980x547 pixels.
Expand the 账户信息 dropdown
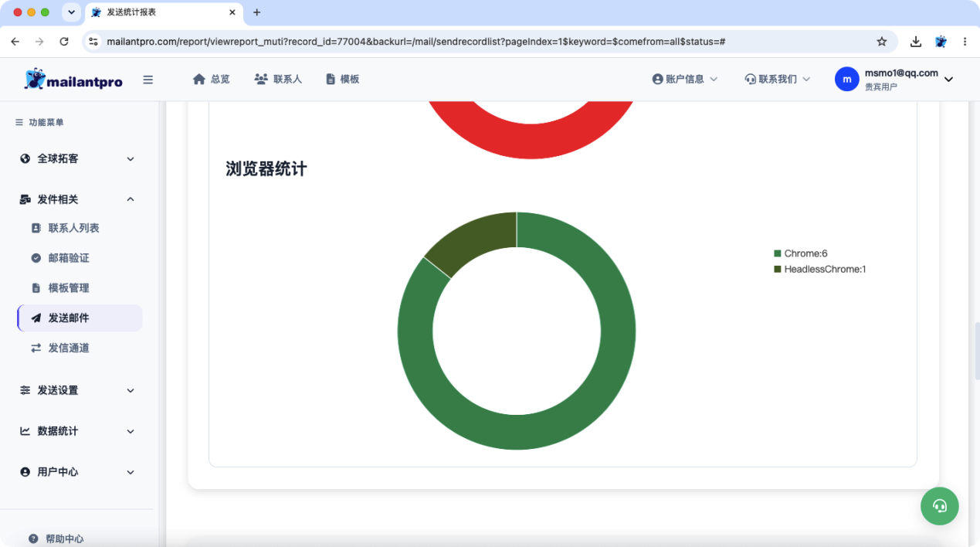(685, 79)
